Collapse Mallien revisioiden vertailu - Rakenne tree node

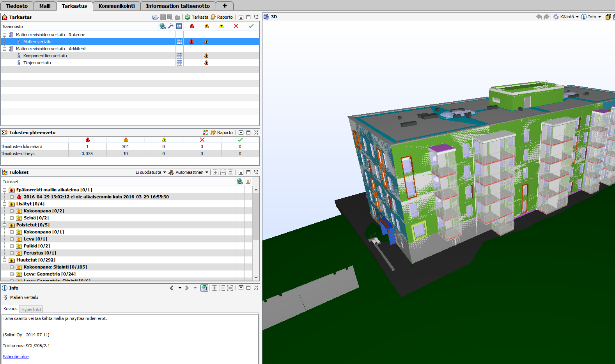[x=5, y=35]
